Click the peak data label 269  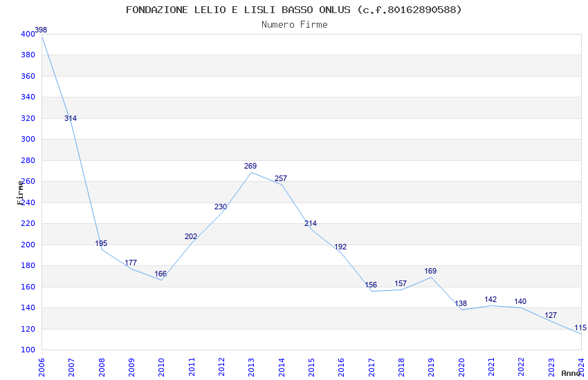tap(250, 166)
